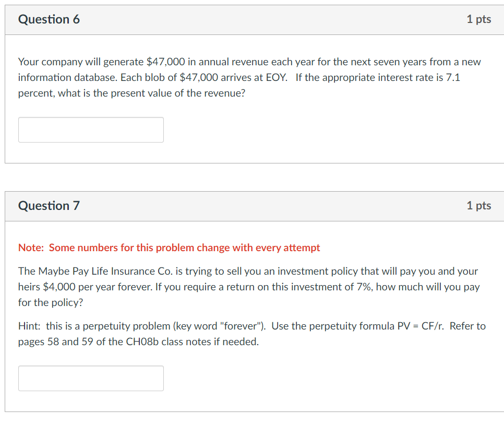Click the Question 7 answer input box
The width and height of the screenshot is (504, 423).
tap(91, 378)
